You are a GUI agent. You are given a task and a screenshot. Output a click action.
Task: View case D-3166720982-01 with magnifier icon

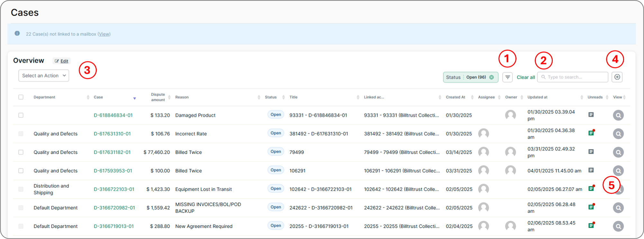click(x=618, y=208)
